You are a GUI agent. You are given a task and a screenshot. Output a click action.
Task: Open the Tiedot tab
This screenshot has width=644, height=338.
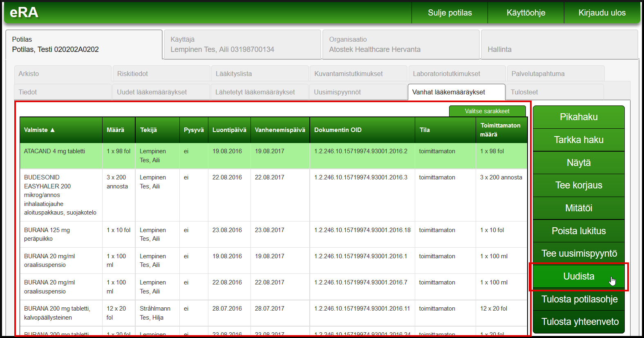pyautogui.click(x=63, y=92)
